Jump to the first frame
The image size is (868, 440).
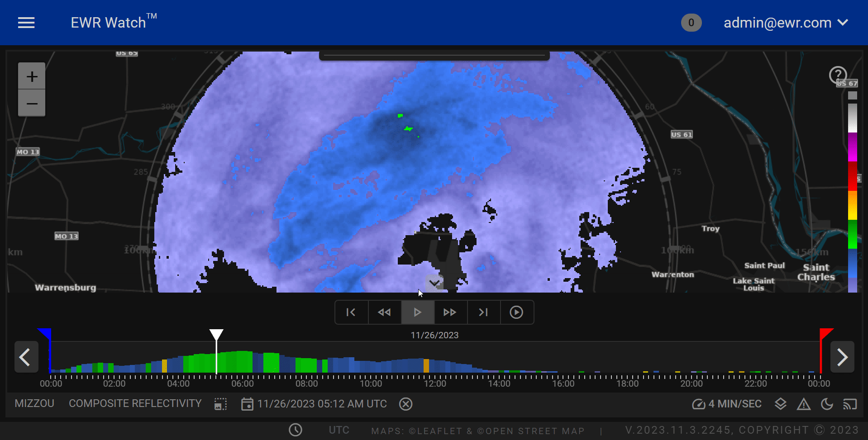coord(351,312)
